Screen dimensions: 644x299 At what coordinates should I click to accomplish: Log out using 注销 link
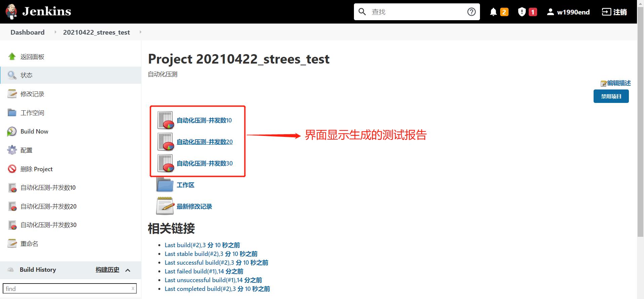point(620,12)
